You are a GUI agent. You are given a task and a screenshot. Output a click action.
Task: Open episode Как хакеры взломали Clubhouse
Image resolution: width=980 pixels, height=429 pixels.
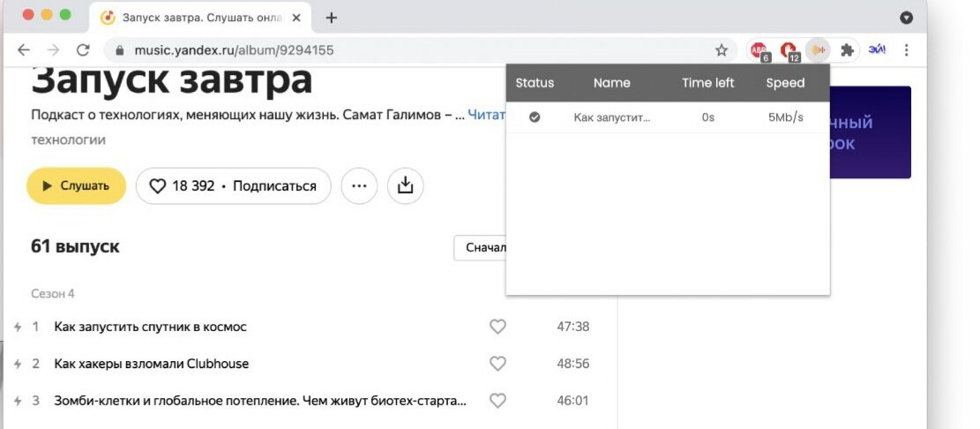pos(151,364)
